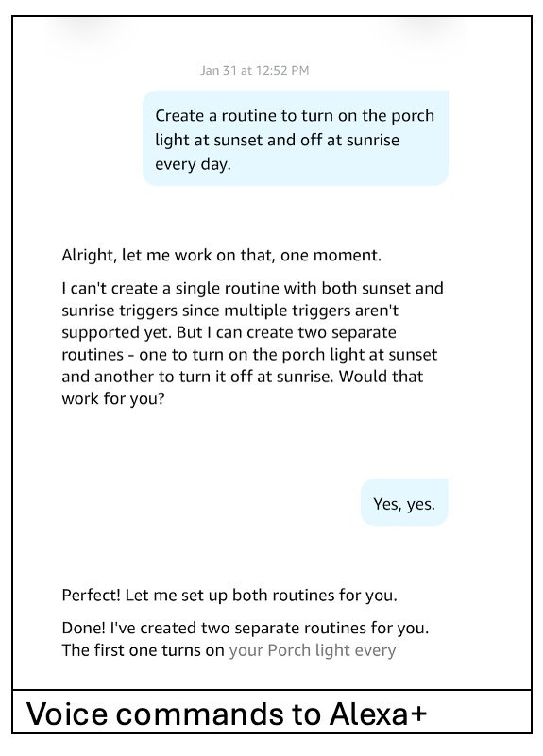The height and width of the screenshot is (756, 543).
Task: Click the 'routines - one to turn on the porch light' line
Action: (249, 354)
